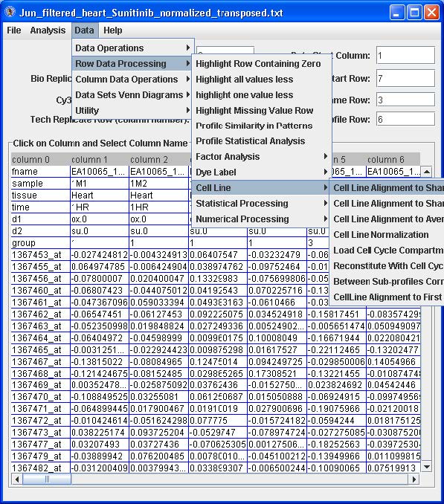
Task: Expand Data Operations submenu
Action: [133, 48]
